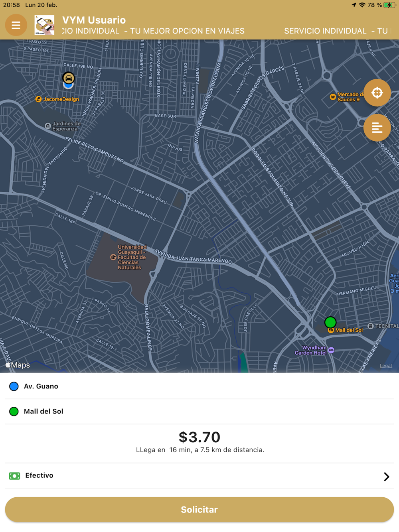Open the list options round button
399x532 pixels.
377,128
